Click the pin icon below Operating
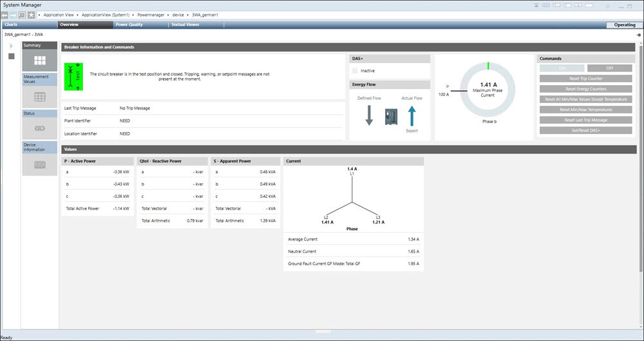 pos(638,35)
